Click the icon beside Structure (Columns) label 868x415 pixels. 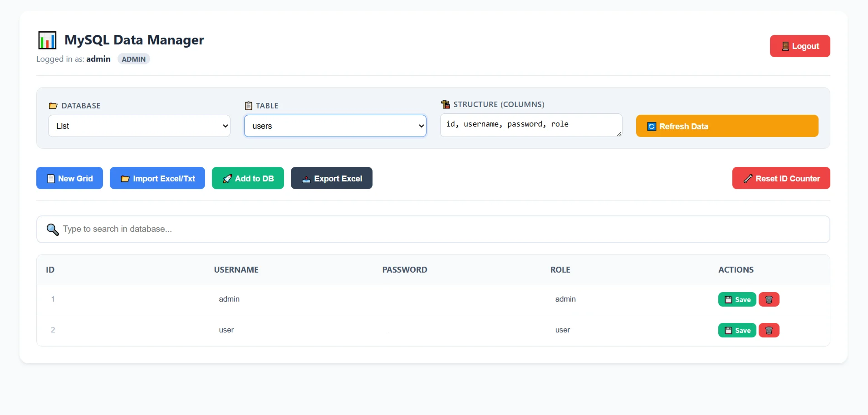coord(445,104)
